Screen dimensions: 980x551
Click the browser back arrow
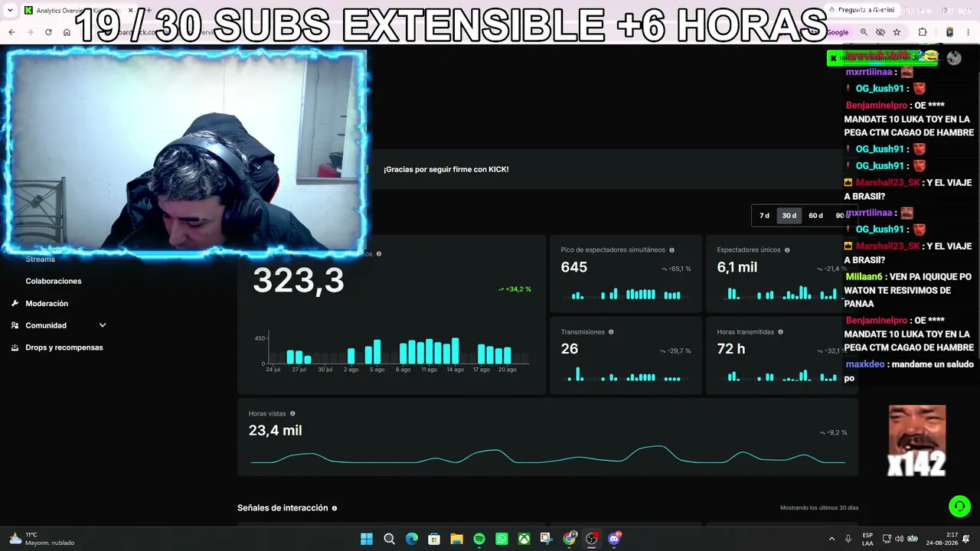tap(11, 32)
